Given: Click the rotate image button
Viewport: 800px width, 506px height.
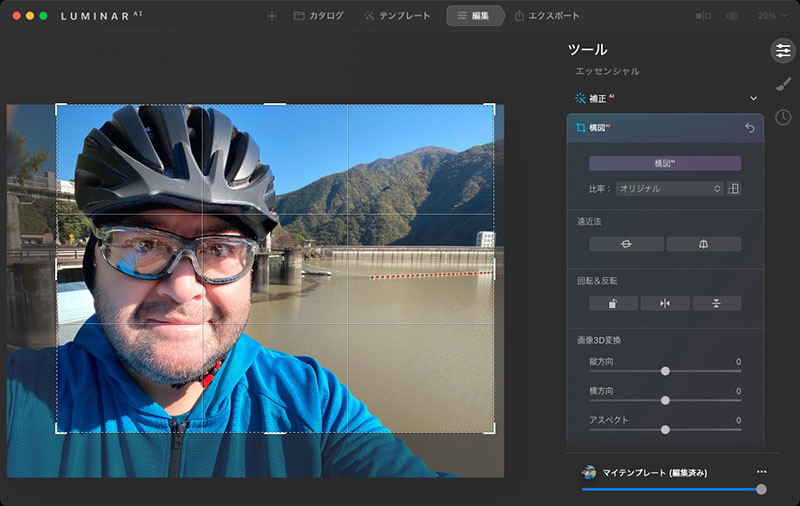Looking at the screenshot, I should coord(613,303).
